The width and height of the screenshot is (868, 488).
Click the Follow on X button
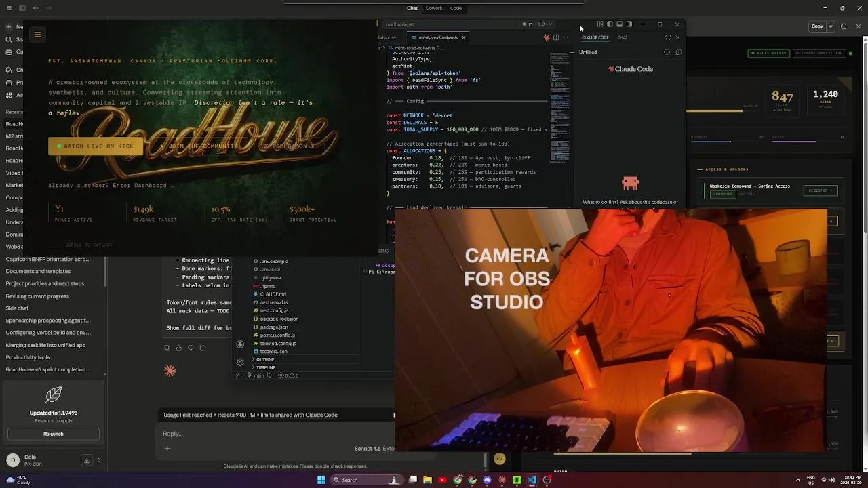(x=290, y=146)
